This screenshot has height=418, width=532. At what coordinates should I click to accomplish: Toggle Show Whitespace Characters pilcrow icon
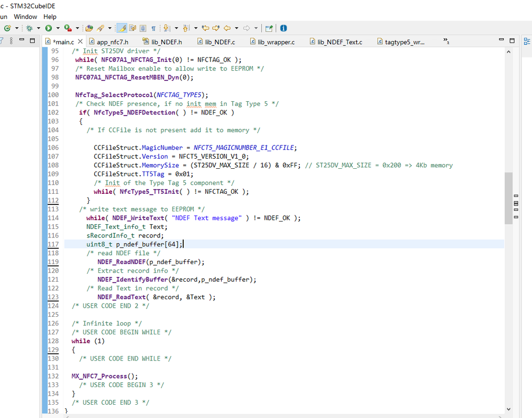tap(153, 28)
